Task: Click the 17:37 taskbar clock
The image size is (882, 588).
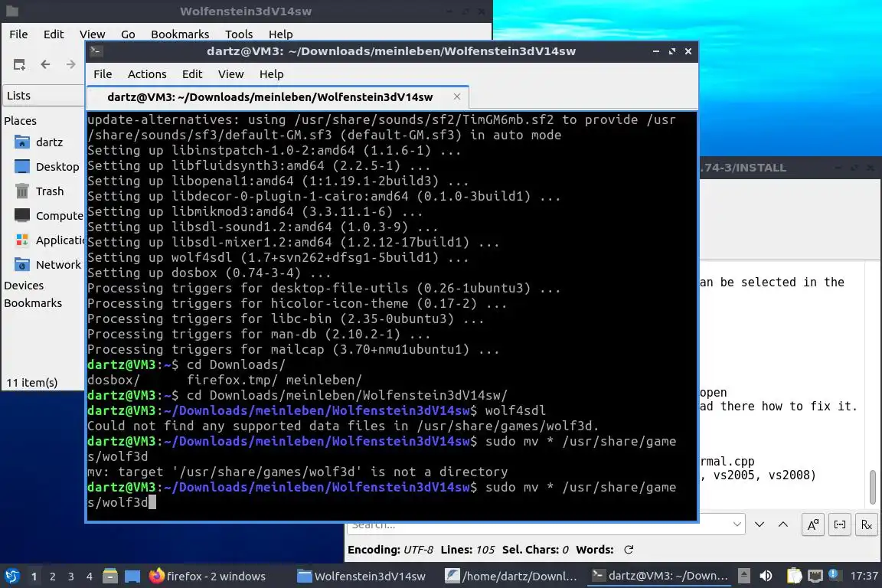Action: [x=864, y=576]
